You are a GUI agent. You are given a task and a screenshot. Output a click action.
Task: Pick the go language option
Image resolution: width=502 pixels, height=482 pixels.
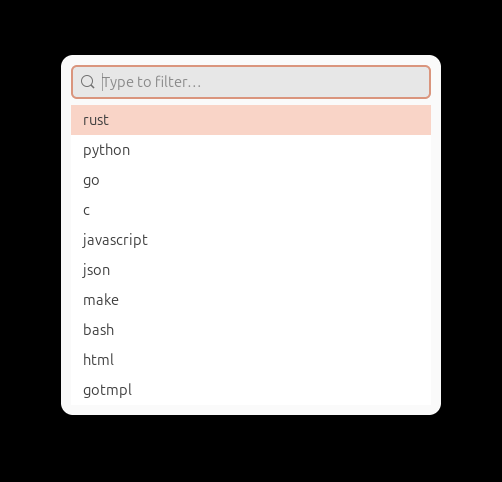[251, 180]
